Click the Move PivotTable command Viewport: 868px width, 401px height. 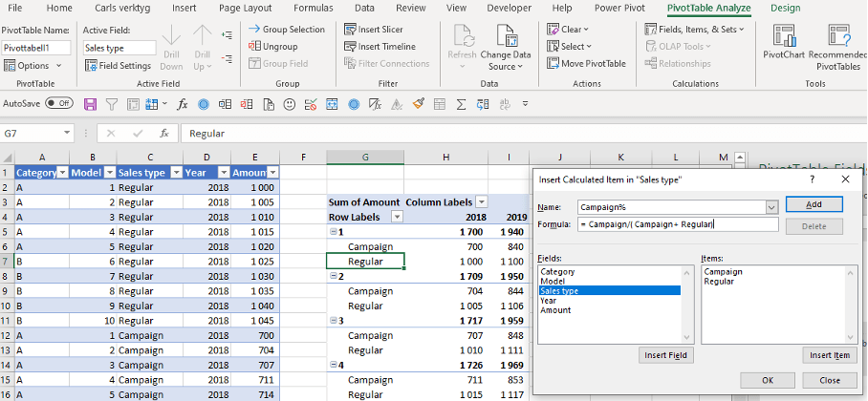[586, 63]
